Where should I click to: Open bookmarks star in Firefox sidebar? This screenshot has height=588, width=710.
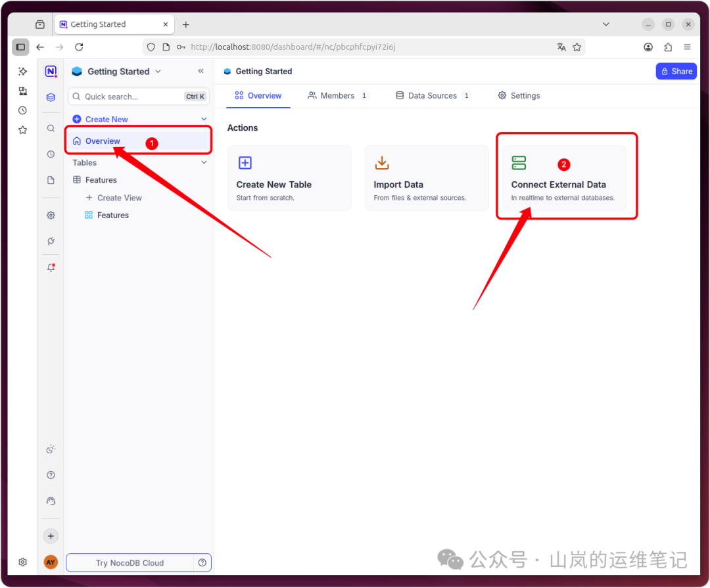(22, 130)
